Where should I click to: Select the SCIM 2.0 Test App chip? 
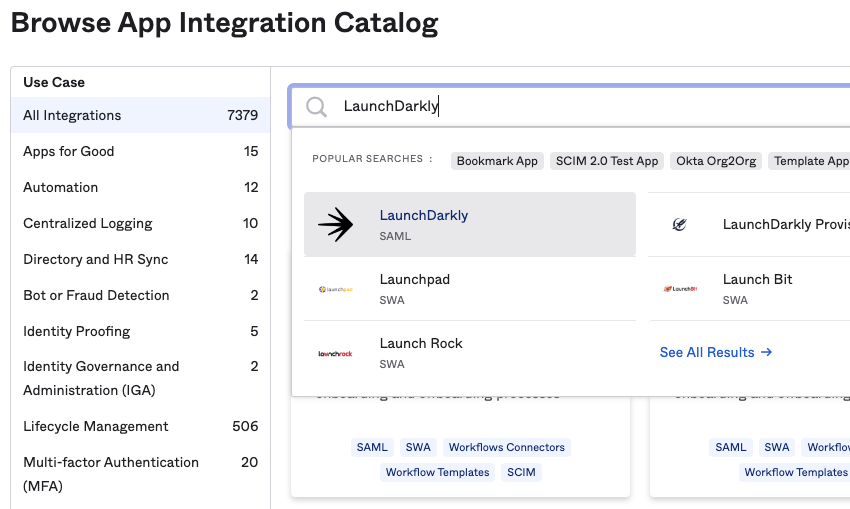607,161
